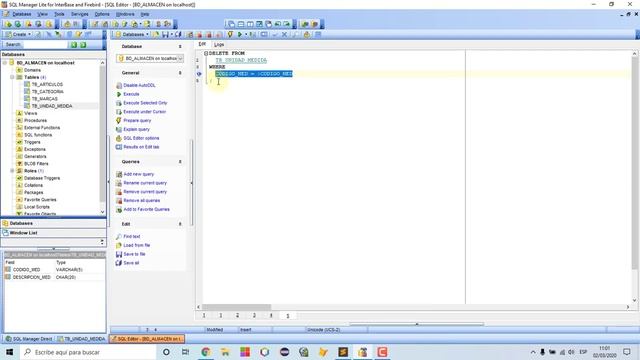The height and width of the screenshot is (360, 640).
Task: Switch to TB_UNIDAD_MEDIDA window tab
Action: click(x=81, y=339)
